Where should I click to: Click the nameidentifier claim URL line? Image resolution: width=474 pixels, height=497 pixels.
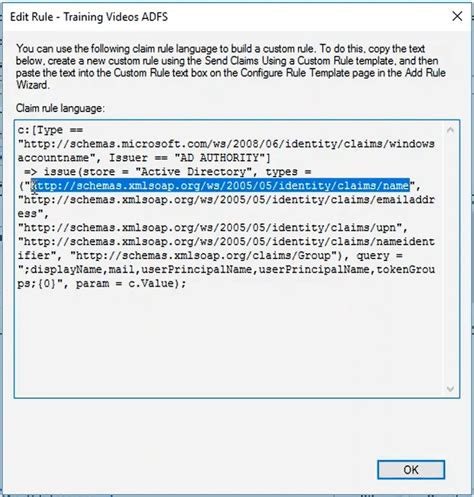point(226,242)
